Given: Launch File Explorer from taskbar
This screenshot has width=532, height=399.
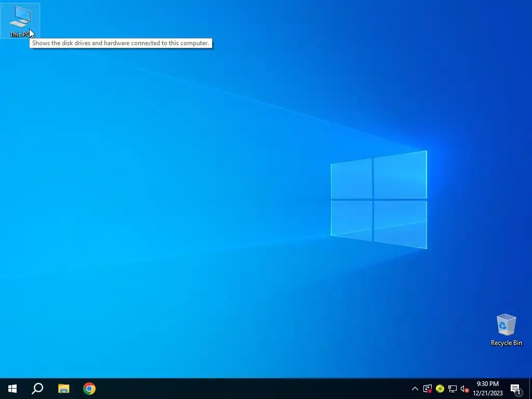Looking at the screenshot, I should pyautogui.click(x=63, y=389).
